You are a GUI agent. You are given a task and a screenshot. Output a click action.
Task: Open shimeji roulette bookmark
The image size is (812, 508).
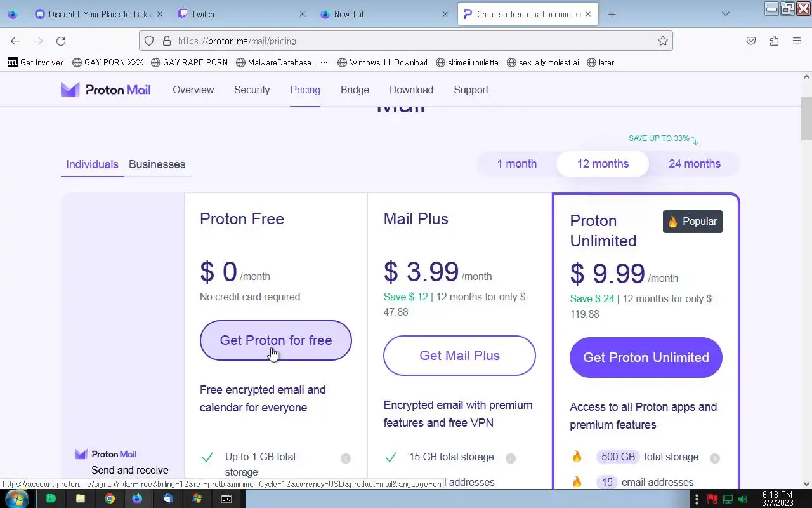click(x=467, y=62)
